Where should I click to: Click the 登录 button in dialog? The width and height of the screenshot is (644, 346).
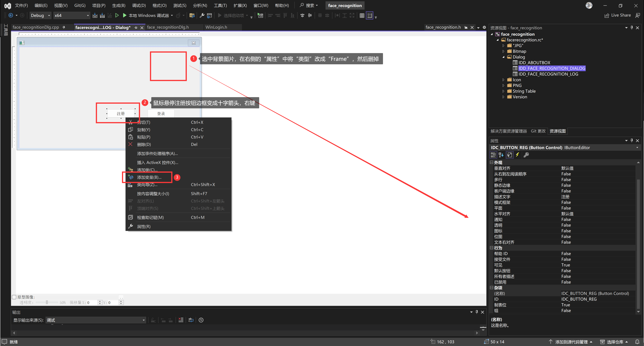tap(161, 114)
